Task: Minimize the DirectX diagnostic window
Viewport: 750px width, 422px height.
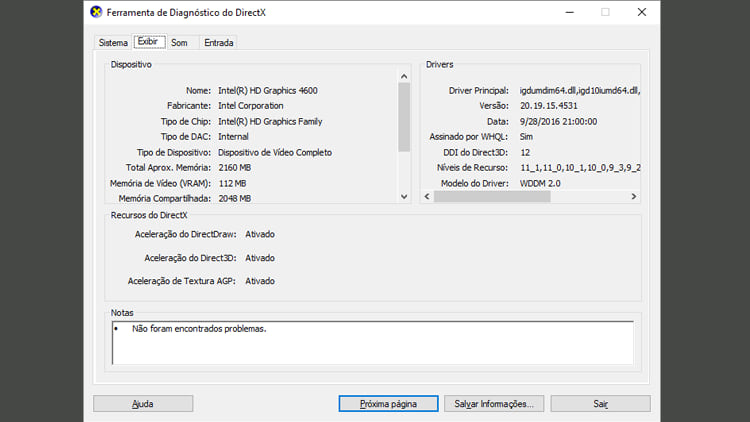Action: tap(569, 12)
